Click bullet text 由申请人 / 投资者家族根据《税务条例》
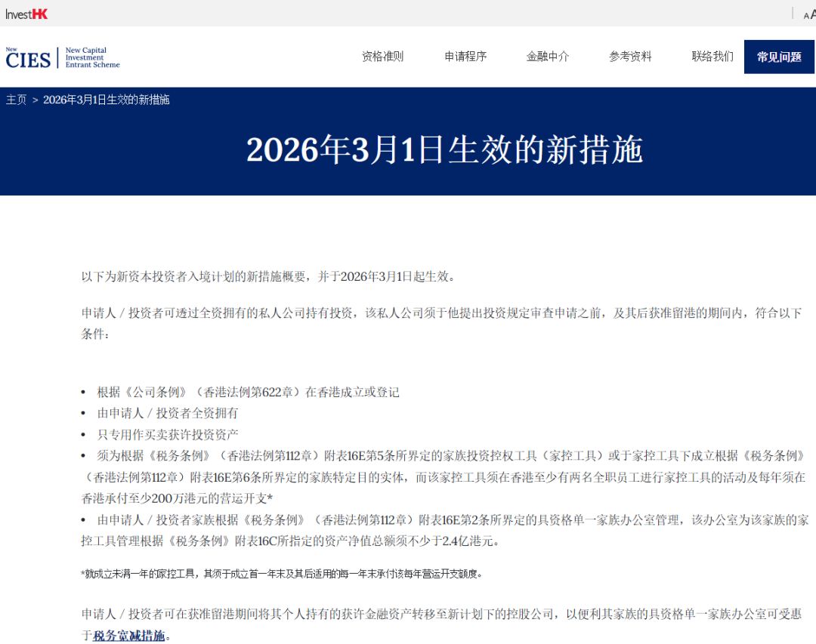 (x=445, y=531)
